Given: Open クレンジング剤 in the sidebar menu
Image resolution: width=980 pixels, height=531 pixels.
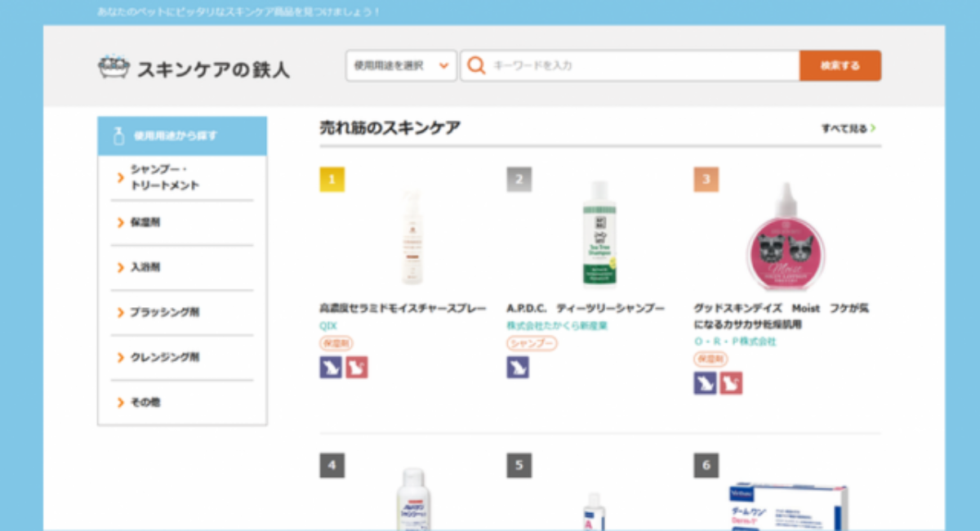Looking at the screenshot, I should coord(164,357).
